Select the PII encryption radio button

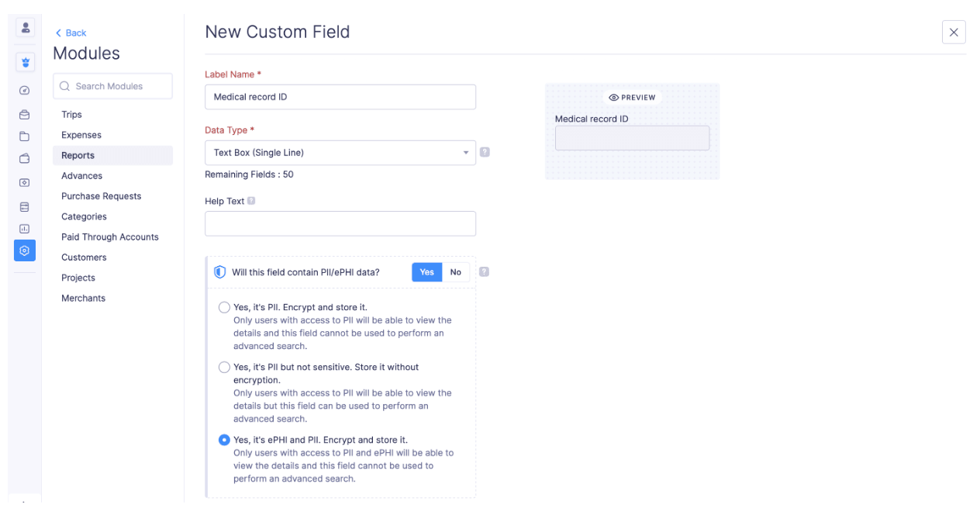[224, 307]
